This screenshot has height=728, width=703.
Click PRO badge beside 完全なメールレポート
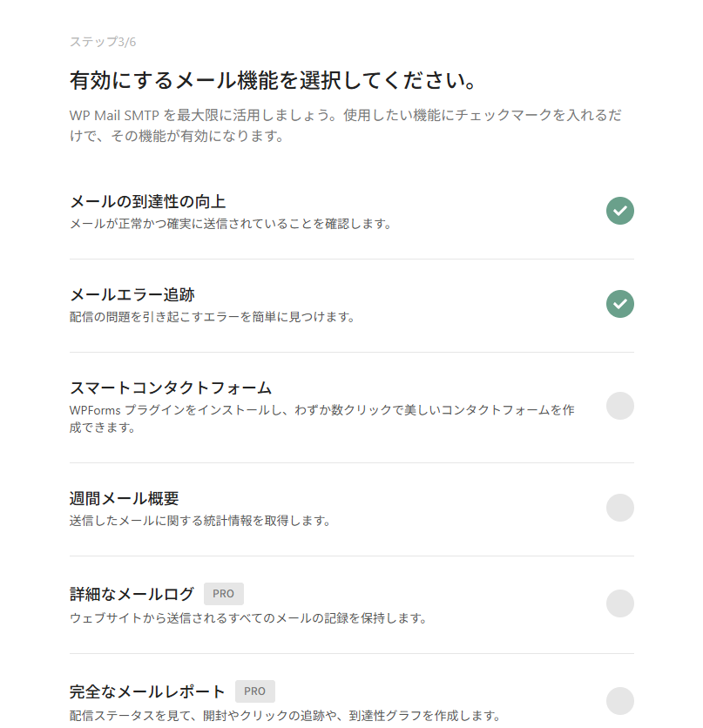255,691
